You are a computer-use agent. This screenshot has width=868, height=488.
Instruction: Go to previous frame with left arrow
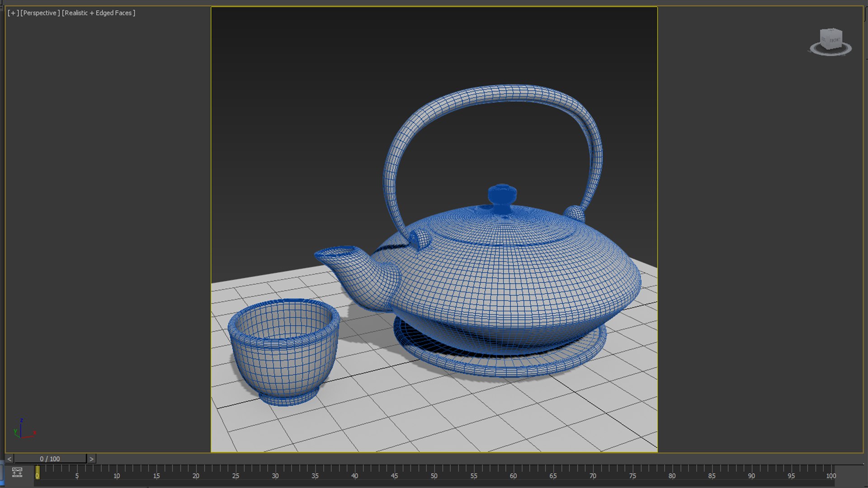9,459
